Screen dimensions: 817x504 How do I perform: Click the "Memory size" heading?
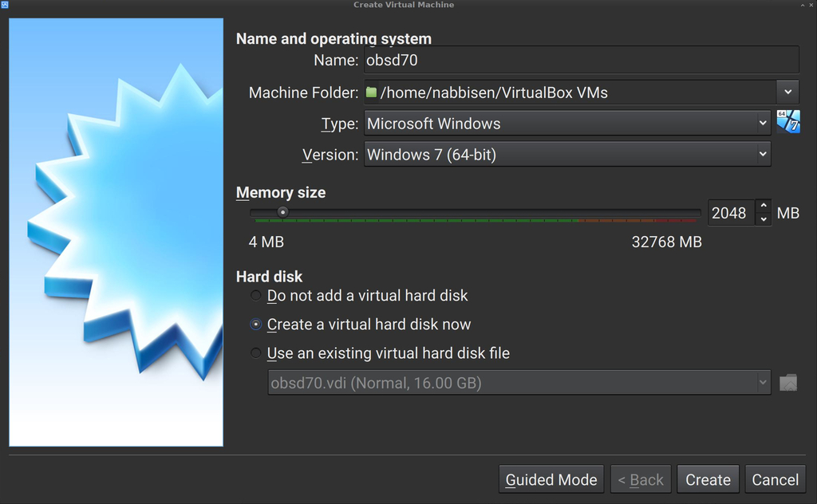pyautogui.click(x=281, y=193)
